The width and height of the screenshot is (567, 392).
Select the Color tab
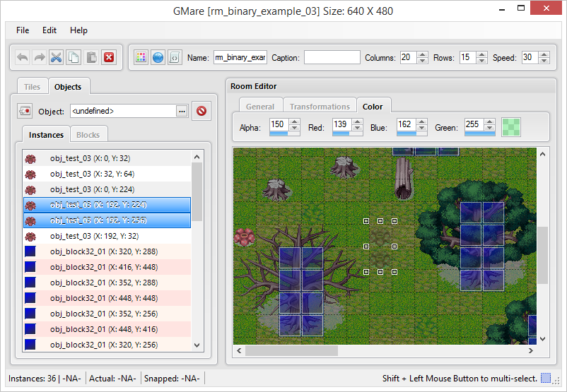pyautogui.click(x=373, y=107)
